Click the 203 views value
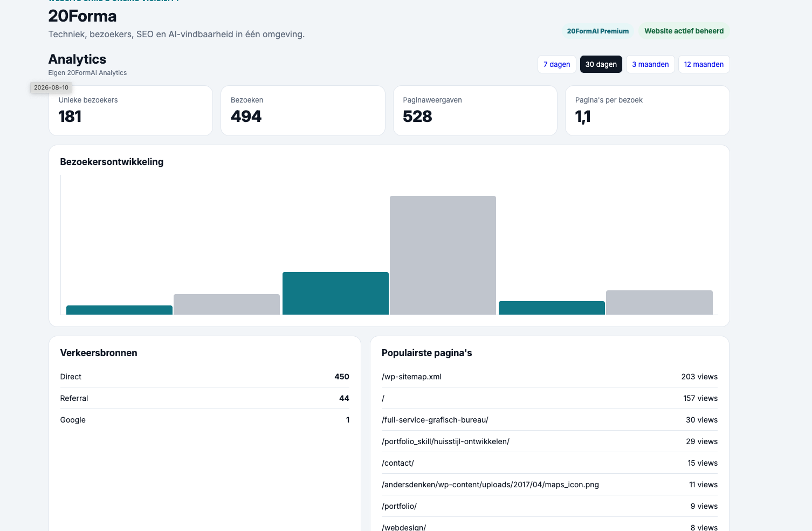This screenshot has height=531, width=812. pos(699,377)
